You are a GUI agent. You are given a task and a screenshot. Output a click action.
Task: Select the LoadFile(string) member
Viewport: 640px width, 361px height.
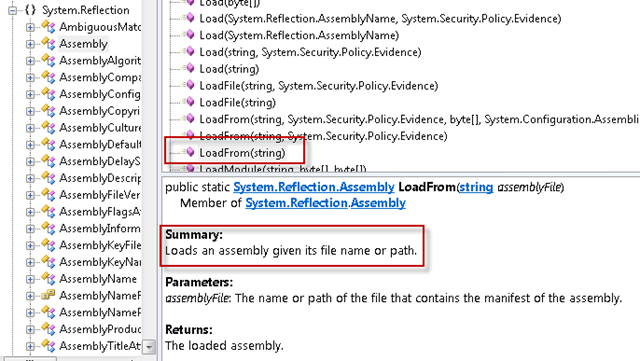coord(238,103)
